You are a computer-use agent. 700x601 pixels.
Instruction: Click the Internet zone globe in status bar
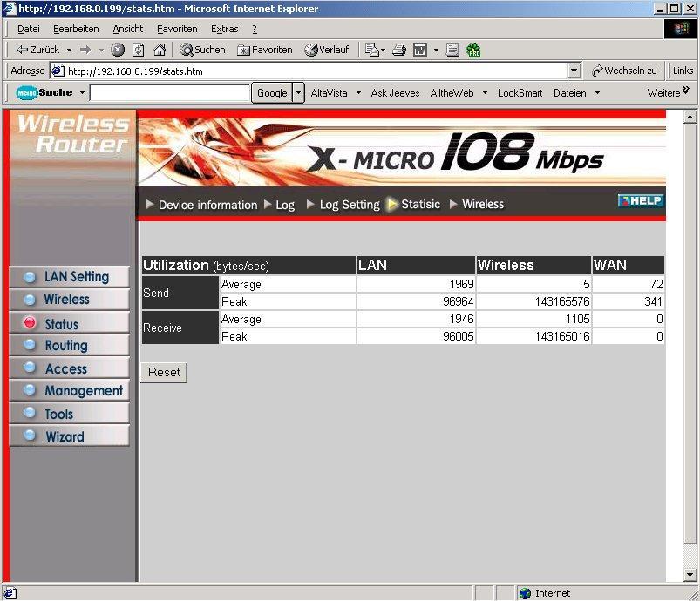(526, 593)
